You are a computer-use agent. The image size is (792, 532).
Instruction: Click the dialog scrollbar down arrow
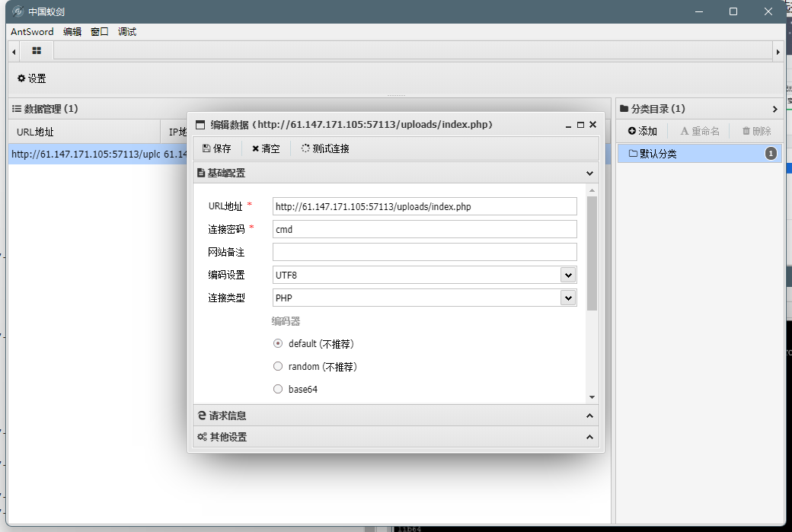[x=592, y=398]
